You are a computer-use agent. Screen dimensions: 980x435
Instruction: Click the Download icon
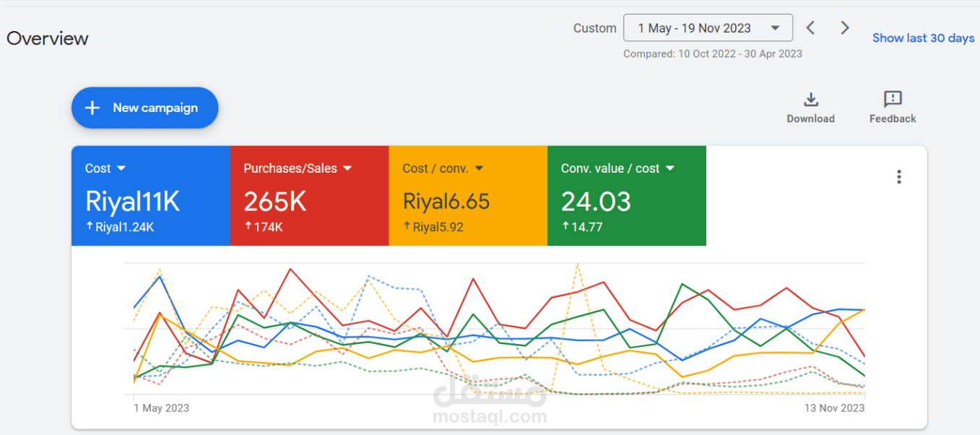pyautogui.click(x=810, y=99)
